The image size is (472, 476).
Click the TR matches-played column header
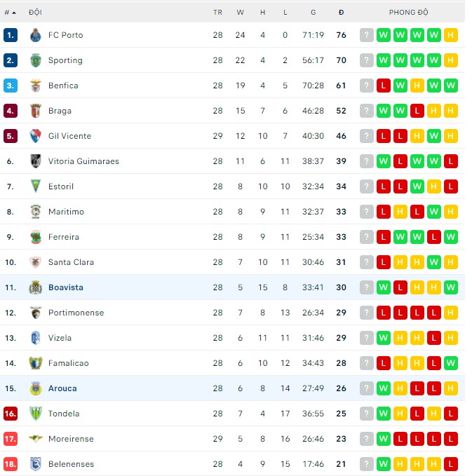(x=217, y=13)
